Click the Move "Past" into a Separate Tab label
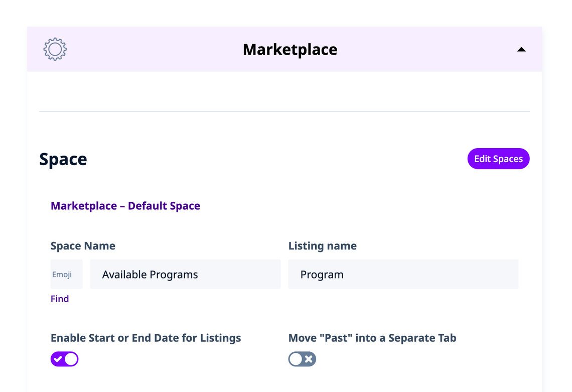Viewport: 572px width, 392px height. click(x=372, y=338)
